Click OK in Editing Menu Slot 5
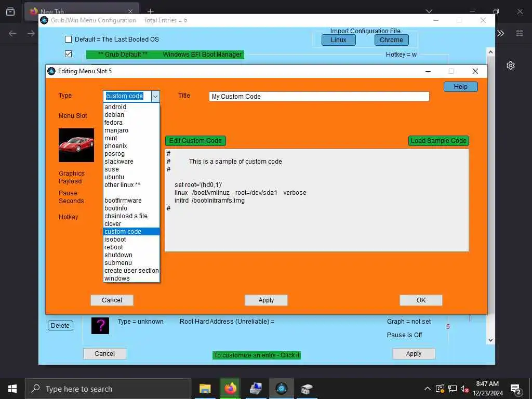532x399 pixels. 421,300
